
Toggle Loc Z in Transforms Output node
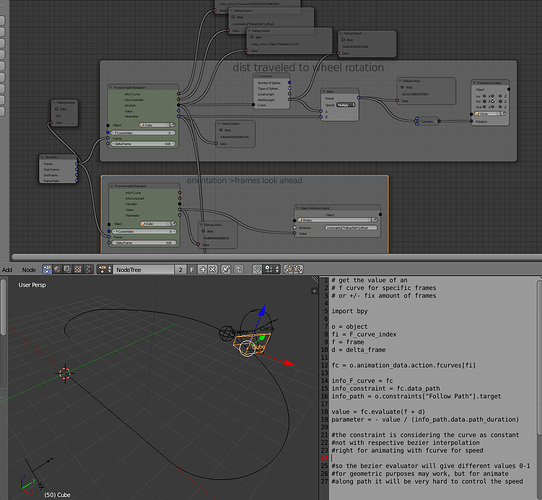coord(501,96)
